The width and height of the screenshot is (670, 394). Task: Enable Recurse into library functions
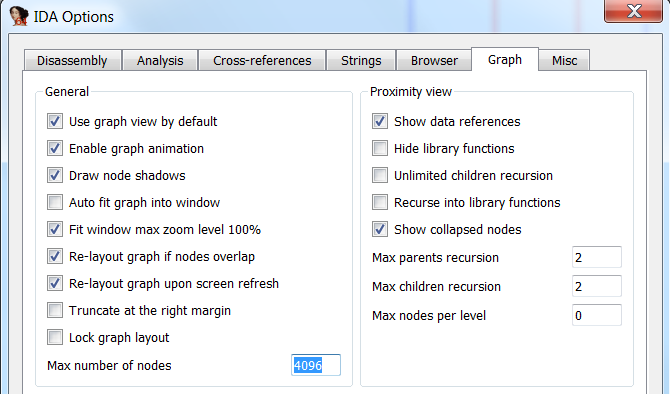380,202
